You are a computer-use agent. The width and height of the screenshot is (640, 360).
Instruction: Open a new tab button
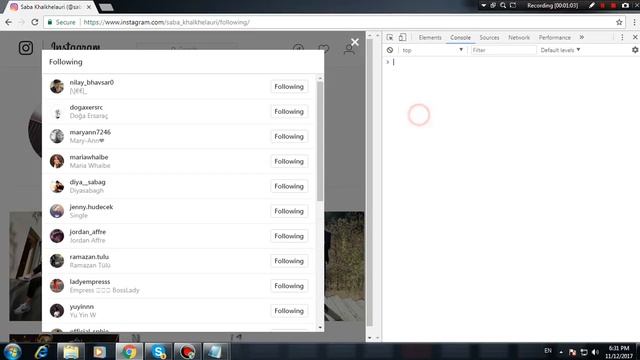click(x=106, y=7)
